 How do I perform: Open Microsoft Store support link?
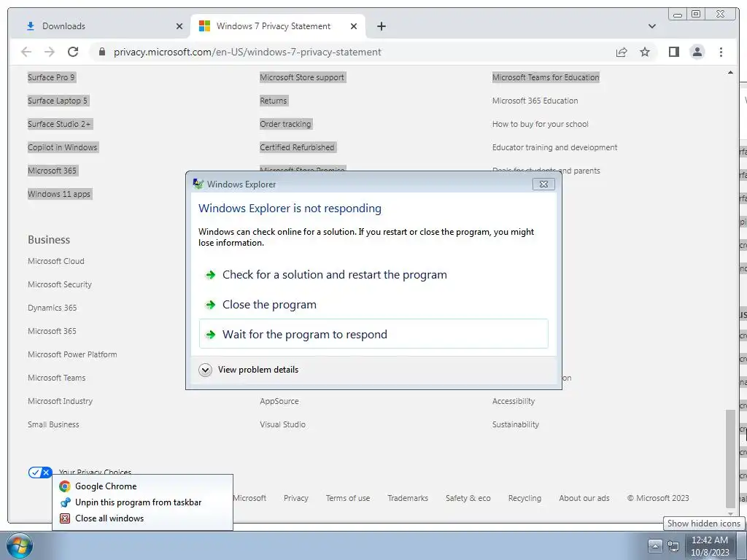coord(302,77)
